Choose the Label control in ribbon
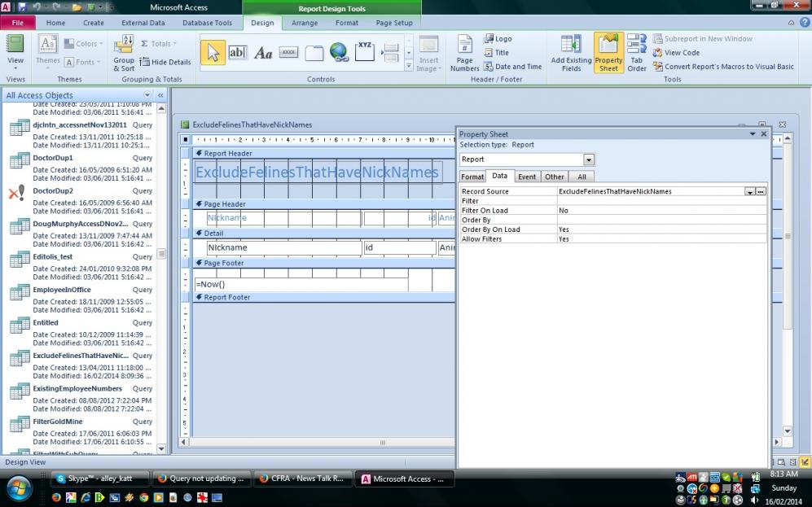Image resolution: width=812 pixels, height=507 pixels. click(x=263, y=53)
